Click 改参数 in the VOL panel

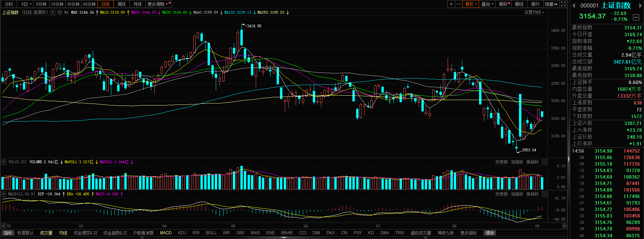pyautogui.click(x=502, y=162)
